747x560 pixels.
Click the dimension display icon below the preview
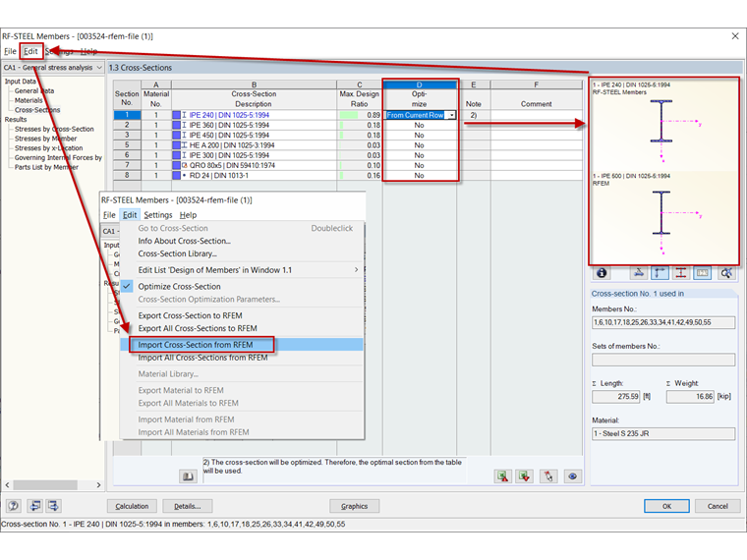638,273
